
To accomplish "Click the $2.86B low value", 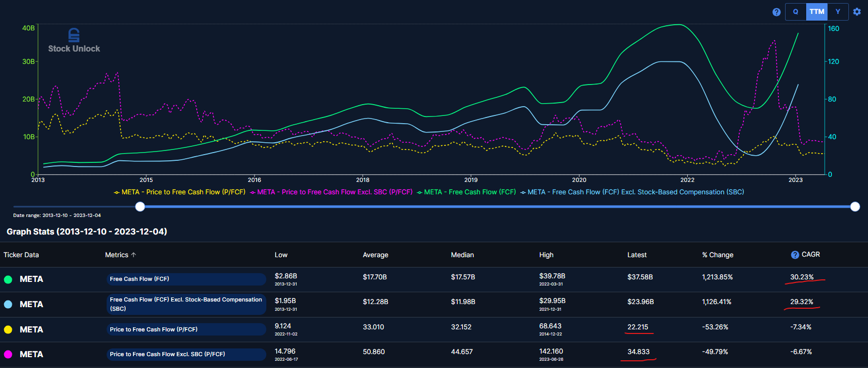I will pos(286,276).
